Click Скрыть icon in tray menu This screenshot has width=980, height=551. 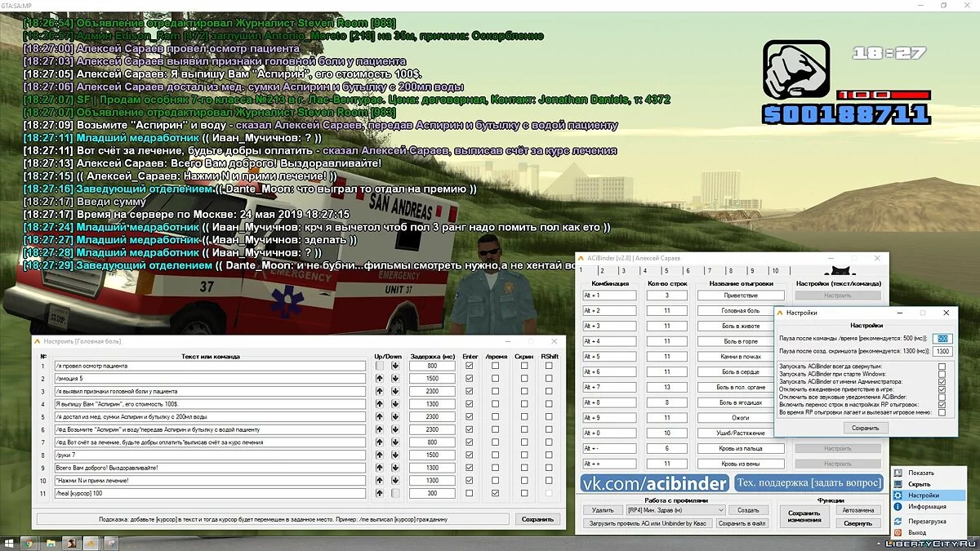tap(898, 484)
